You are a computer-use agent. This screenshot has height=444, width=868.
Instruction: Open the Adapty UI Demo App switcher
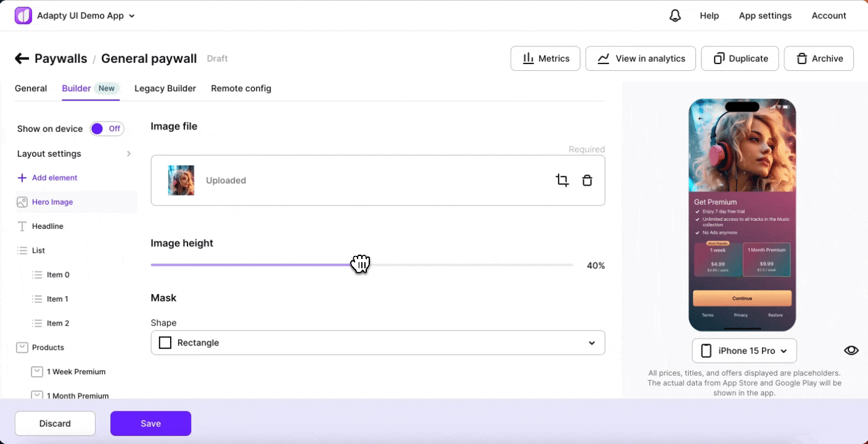pos(86,16)
